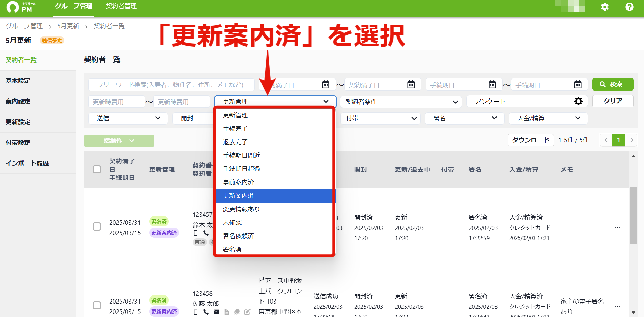
Task: Open 入金/精算 filter dropdown
Action: coord(548,118)
